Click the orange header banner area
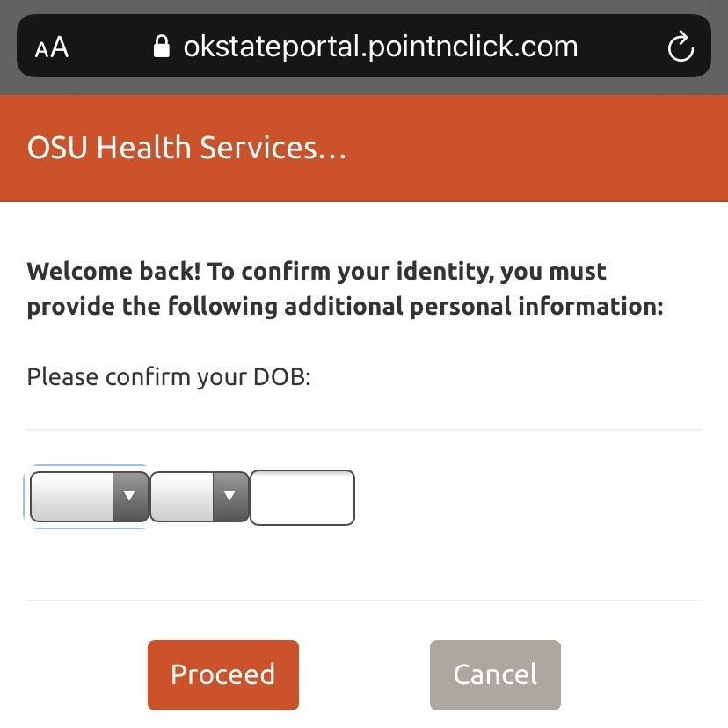 point(528,148)
